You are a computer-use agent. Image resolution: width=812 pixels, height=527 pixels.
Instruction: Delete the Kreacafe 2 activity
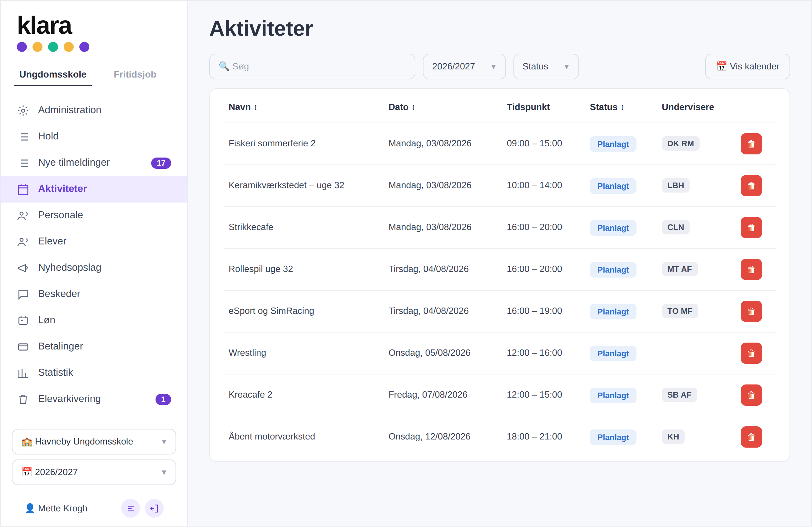point(751,395)
